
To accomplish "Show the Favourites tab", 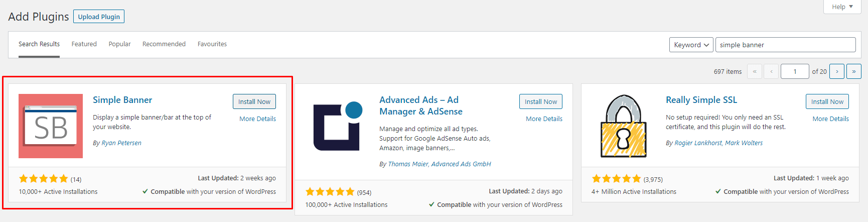I will point(212,44).
